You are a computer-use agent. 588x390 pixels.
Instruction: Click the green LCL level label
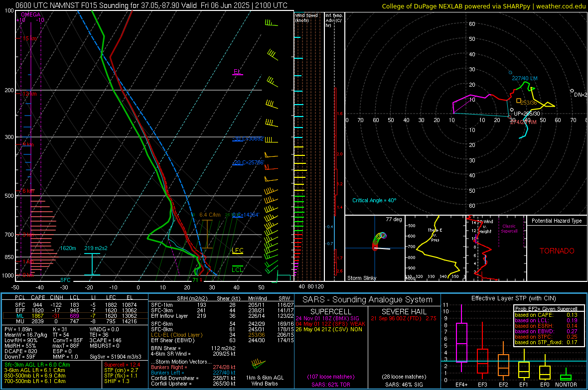[237, 269]
